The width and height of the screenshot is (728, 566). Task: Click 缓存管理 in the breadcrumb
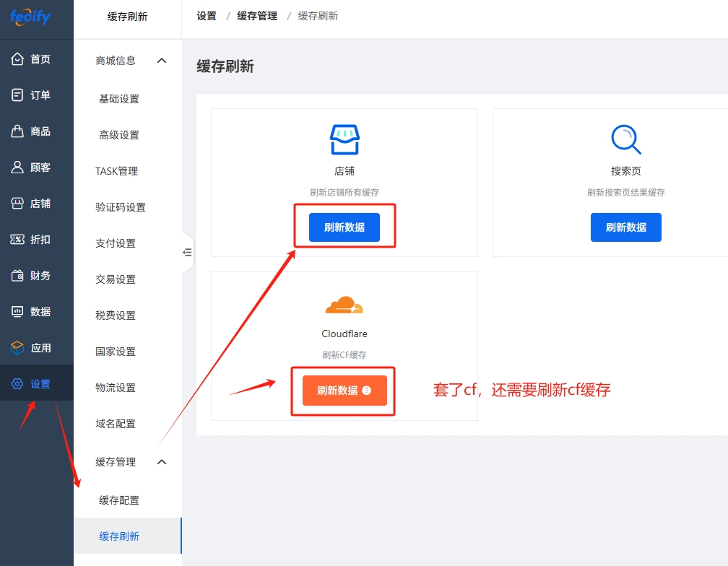point(257,16)
